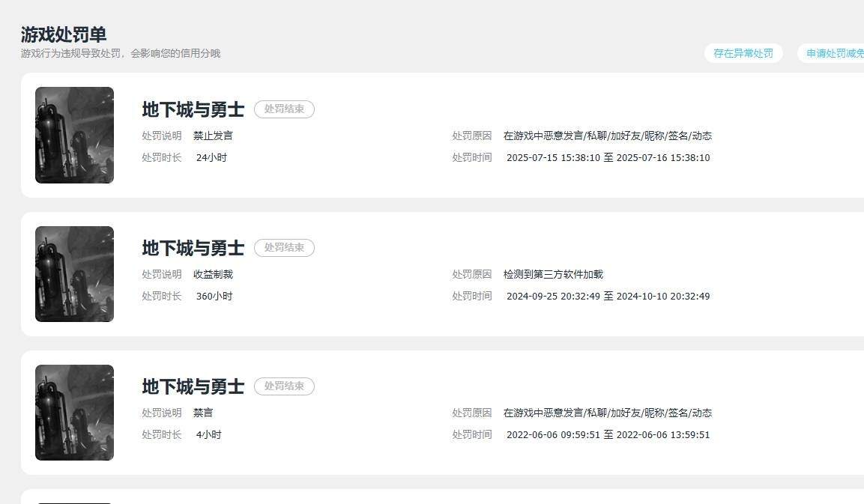Open game thumbnail in the 禁止发言 penalty card
This screenshot has height=504, width=864.
(74, 135)
